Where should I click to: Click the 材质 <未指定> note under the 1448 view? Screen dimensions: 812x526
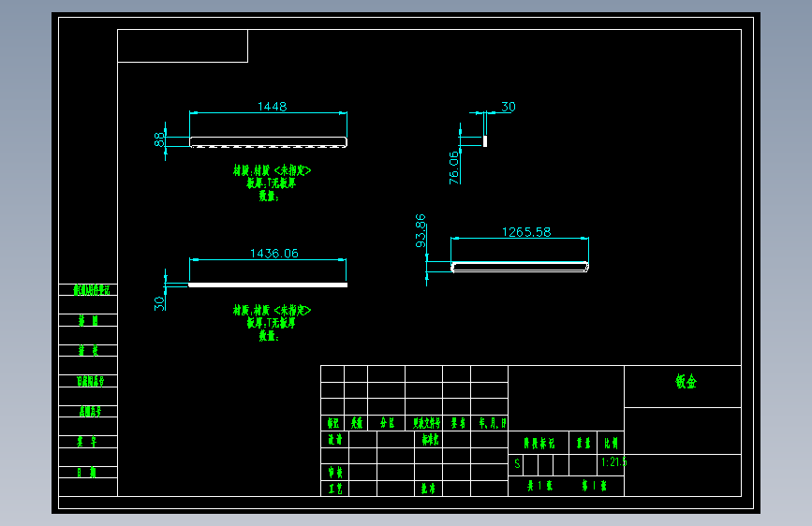tap(272, 170)
